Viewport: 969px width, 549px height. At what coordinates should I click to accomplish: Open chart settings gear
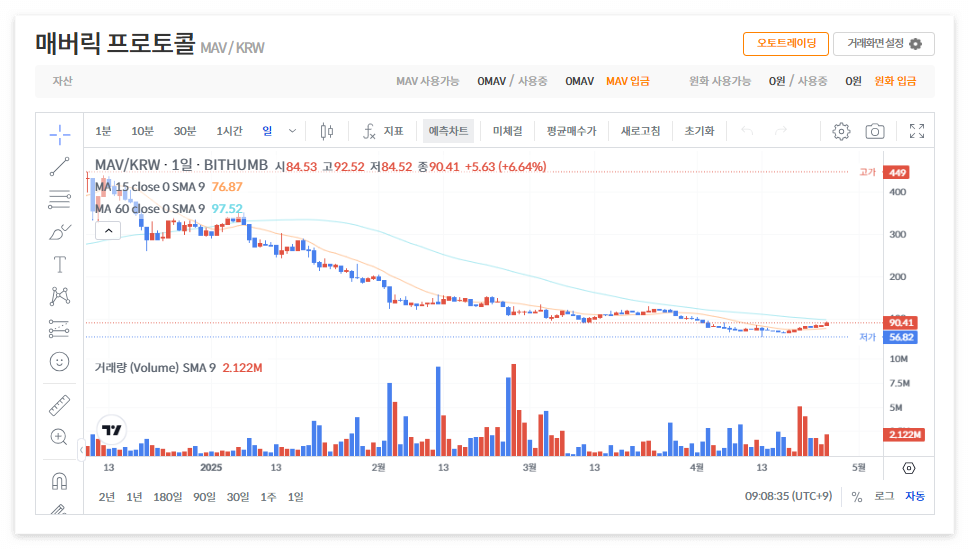pos(841,131)
